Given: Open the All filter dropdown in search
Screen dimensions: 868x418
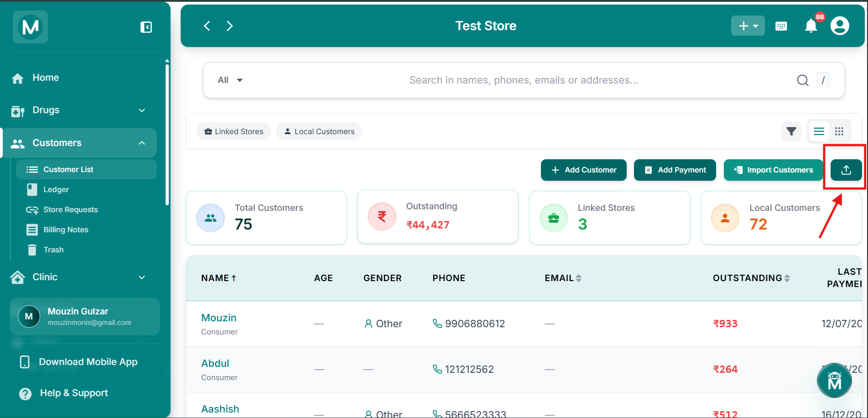Looking at the screenshot, I should (x=230, y=80).
